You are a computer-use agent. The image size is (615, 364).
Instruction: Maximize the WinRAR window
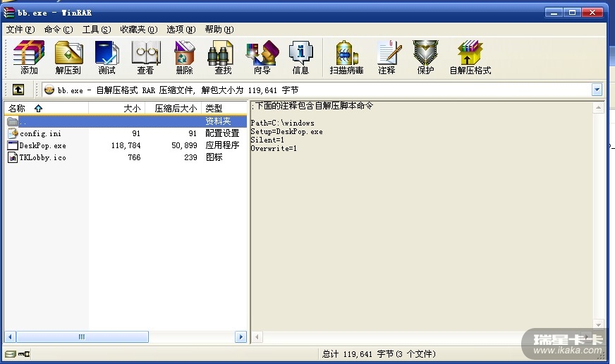click(572, 13)
